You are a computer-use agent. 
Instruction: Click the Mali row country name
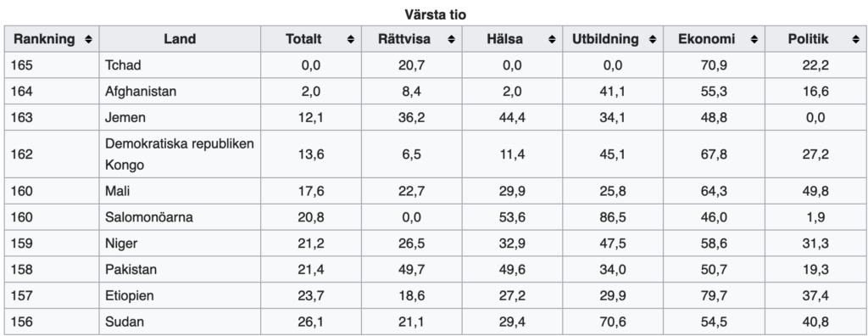pos(117,191)
